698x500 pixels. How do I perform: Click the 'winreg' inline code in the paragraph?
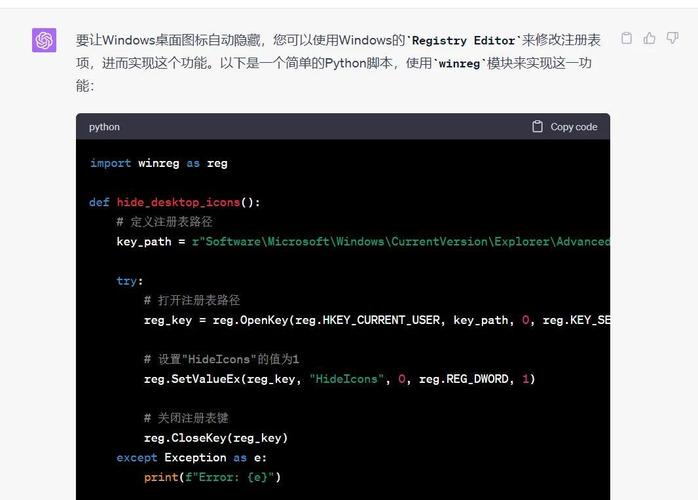tap(459, 64)
